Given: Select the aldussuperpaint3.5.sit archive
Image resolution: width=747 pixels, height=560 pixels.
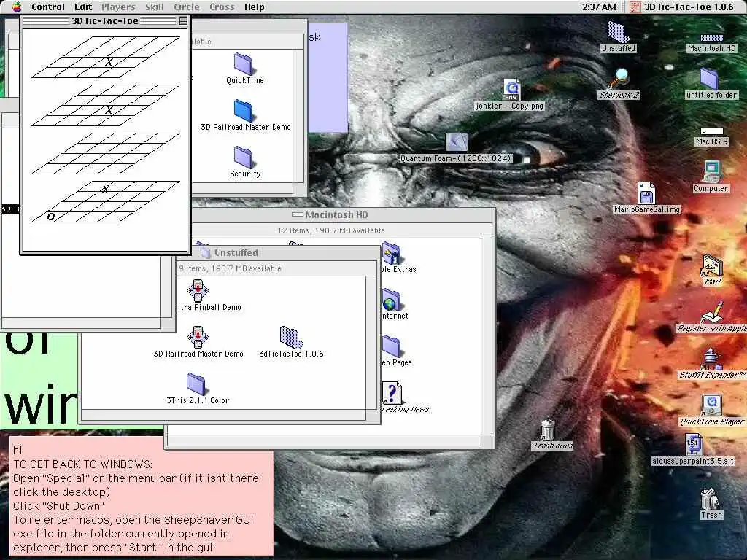Looking at the screenshot, I should pyautogui.click(x=693, y=449).
